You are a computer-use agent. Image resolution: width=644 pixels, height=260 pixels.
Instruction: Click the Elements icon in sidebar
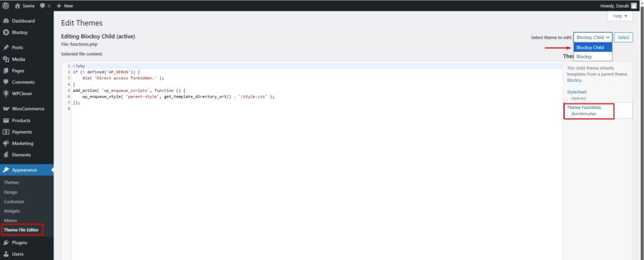point(6,155)
